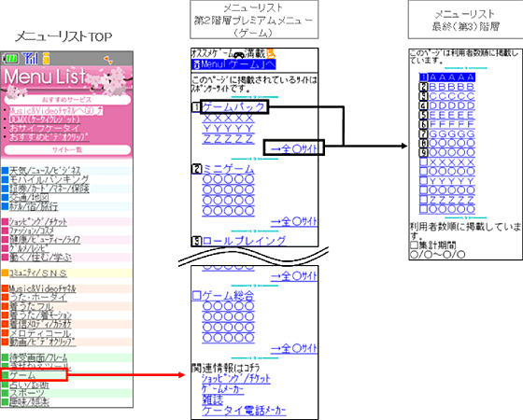The height and width of the screenshot is (420, 523).
Task: Click the game controller icon beside オススメゲーム
Action: pyautogui.click(x=238, y=54)
